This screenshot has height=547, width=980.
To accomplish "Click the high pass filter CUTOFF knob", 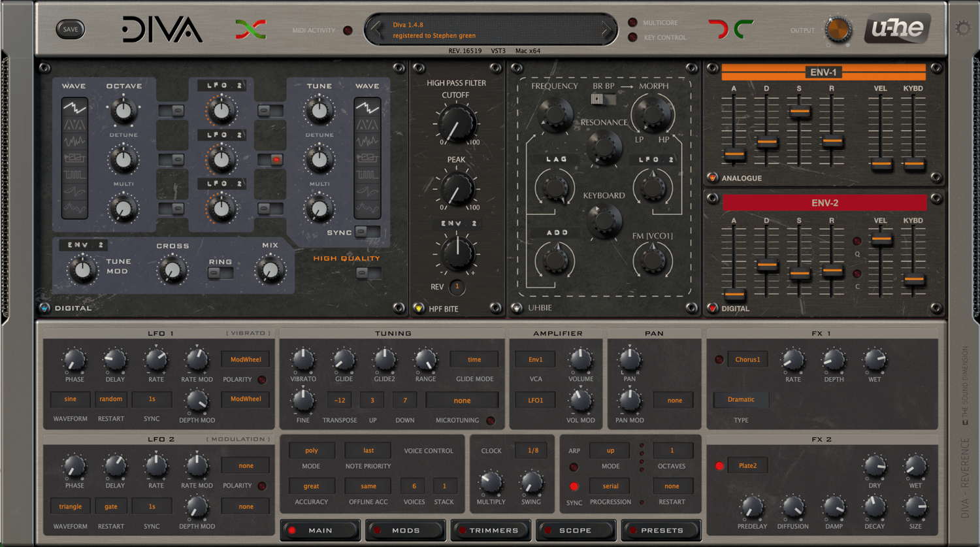I will [456, 124].
